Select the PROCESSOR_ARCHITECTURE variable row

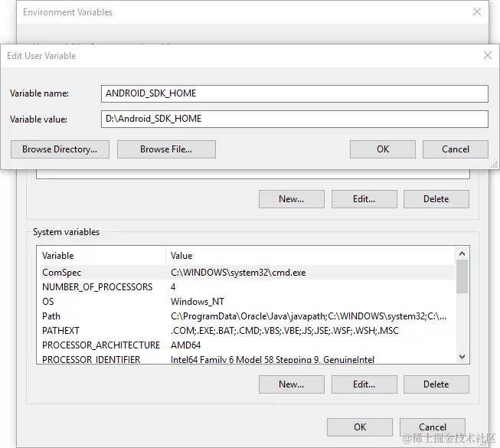click(x=247, y=345)
